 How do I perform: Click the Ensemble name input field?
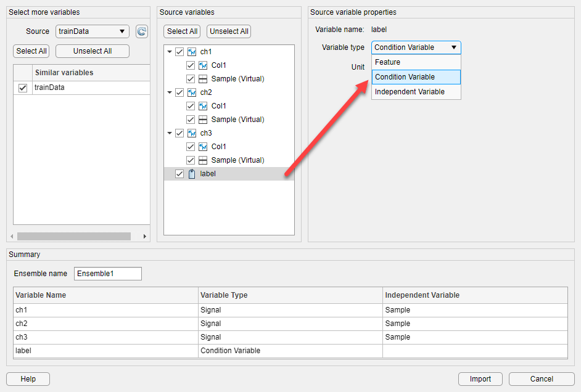(107, 274)
